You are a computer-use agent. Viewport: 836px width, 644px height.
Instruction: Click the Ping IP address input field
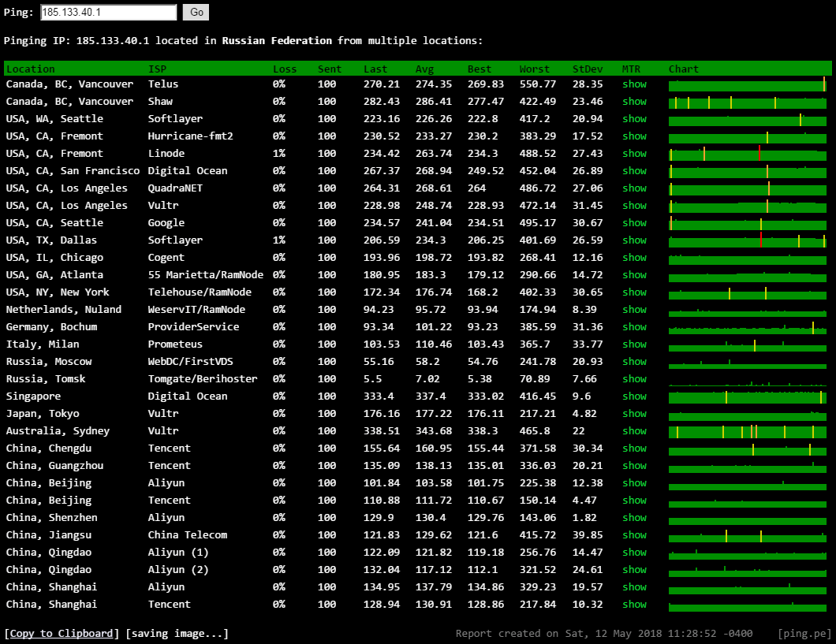tap(108, 13)
